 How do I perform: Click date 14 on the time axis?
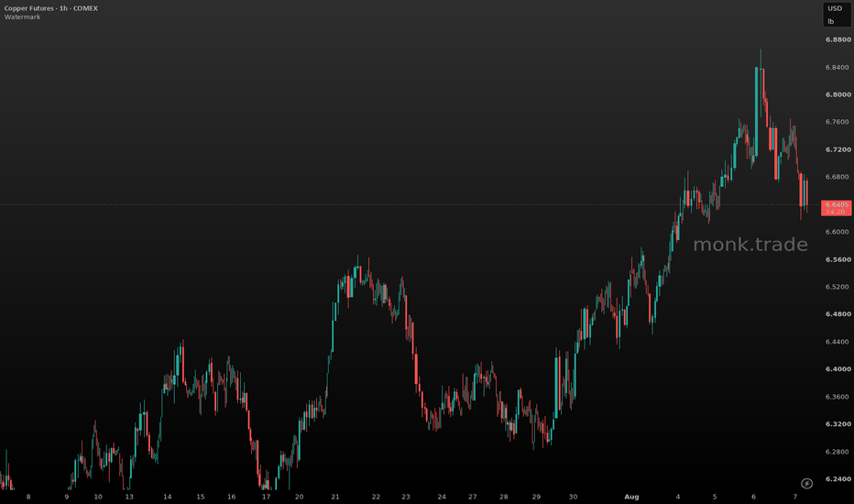pyautogui.click(x=167, y=497)
